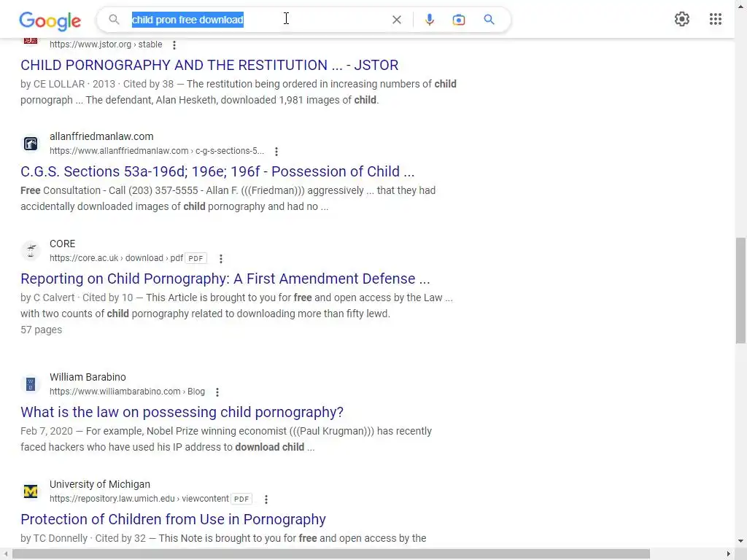
Task: Click the allanffriedmanlaw.com site favicon
Action: [x=31, y=144]
